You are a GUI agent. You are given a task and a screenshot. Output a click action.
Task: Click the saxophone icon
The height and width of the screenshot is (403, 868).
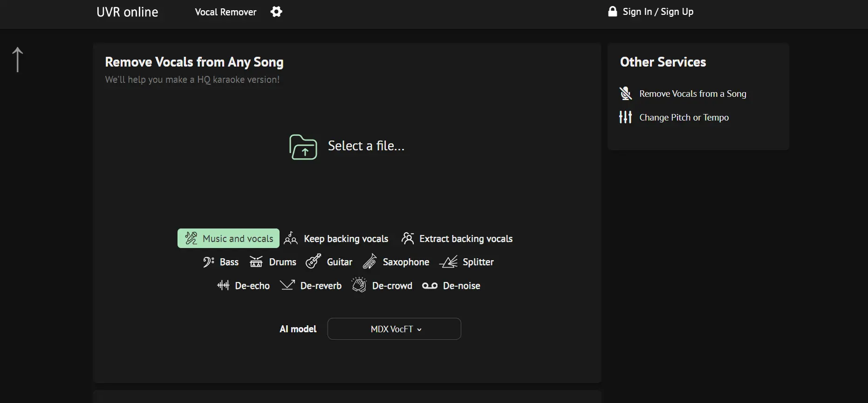click(x=370, y=262)
